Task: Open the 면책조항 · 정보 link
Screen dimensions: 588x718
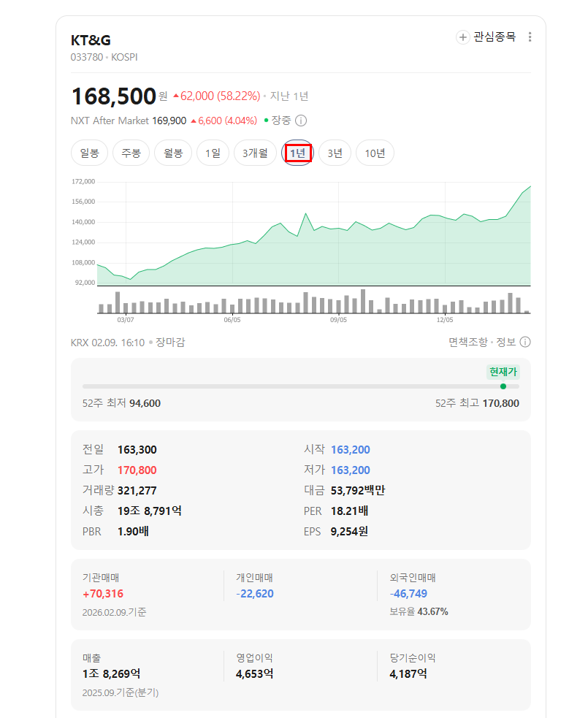Action: (482, 342)
